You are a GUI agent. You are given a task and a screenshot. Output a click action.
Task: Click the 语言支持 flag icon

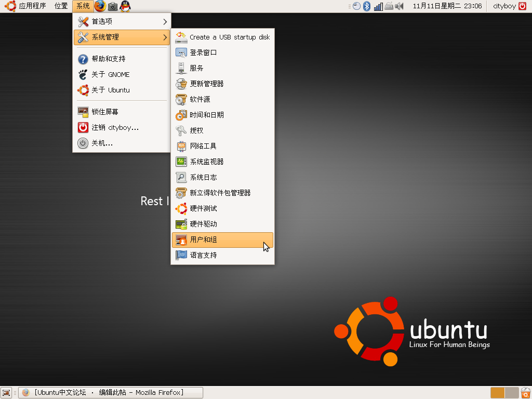[181, 255]
